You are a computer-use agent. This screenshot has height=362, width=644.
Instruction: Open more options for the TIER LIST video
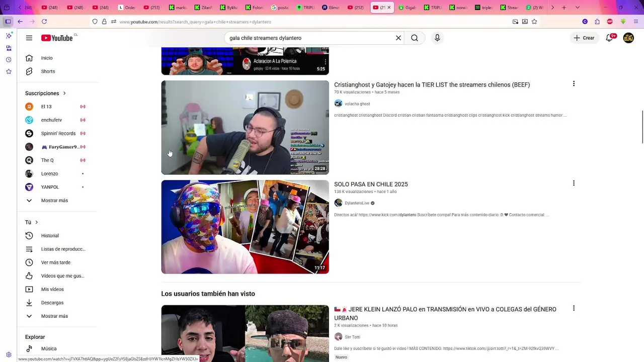pyautogui.click(x=574, y=84)
